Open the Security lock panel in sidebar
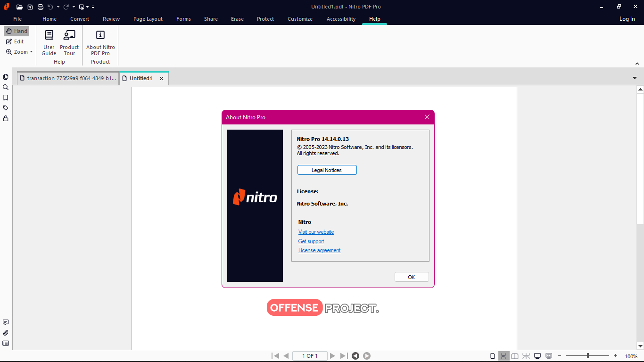Image resolution: width=644 pixels, height=362 pixels. click(x=6, y=118)
